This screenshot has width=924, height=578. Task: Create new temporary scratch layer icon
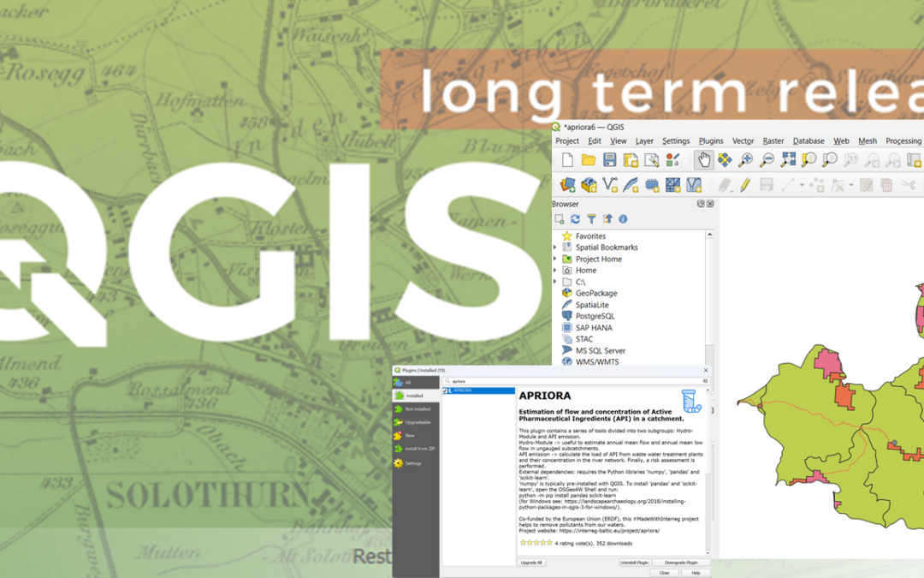click(x=652, y=185)
